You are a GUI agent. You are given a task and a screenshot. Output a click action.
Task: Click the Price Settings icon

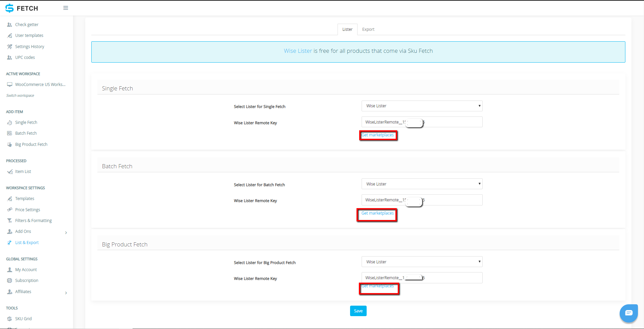[x=9, y=210]
